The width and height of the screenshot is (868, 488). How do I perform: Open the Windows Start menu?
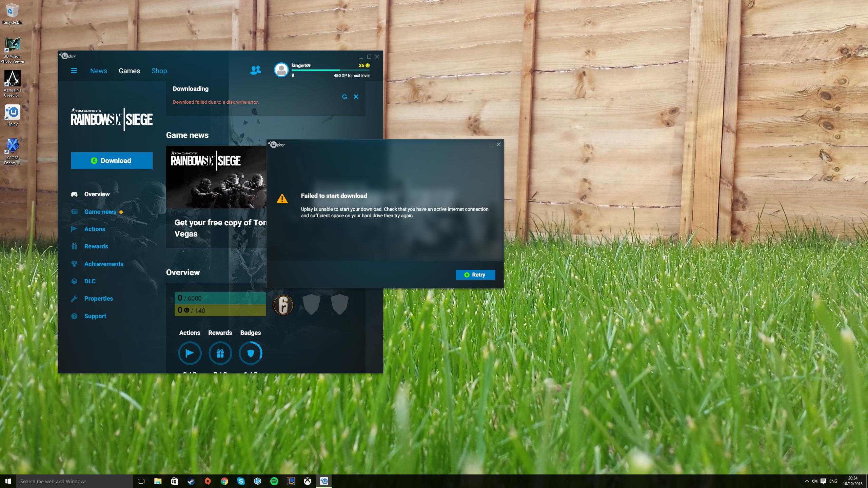tap(8, 481)
